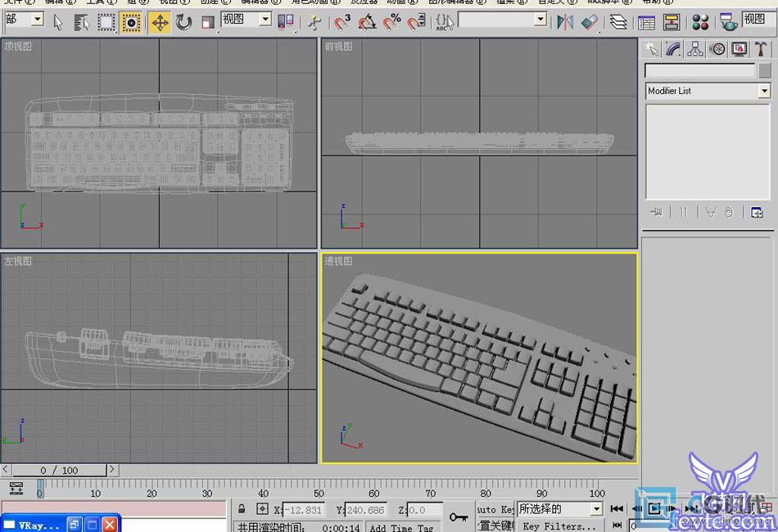Activate the Select and Rotate tool
Viewport: 778px width, 532px height.
[183, 22]
